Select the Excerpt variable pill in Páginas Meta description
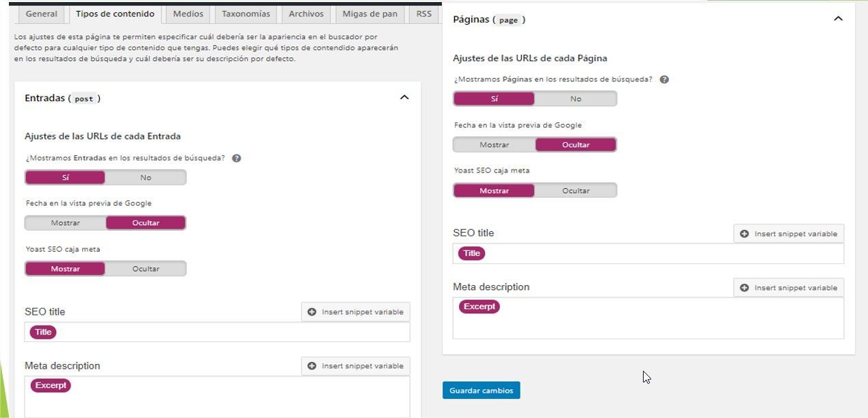 pyautogui.click(x=479, y=306)
